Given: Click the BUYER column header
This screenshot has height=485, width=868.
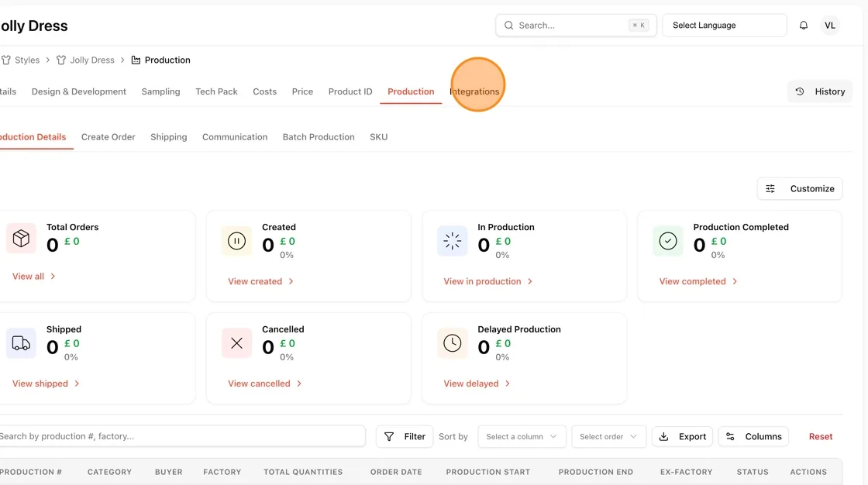Looking at the screenshot, I should click(x=169, y=472).
